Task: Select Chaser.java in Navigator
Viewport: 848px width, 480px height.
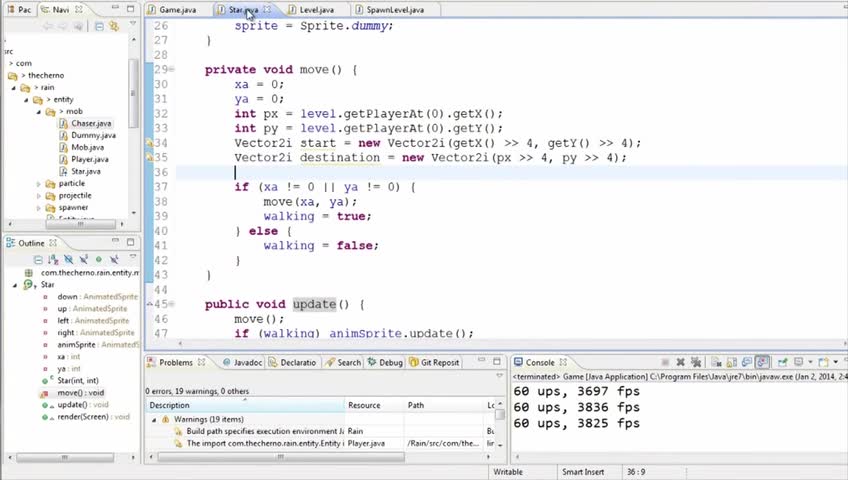Action: (85, 123)
